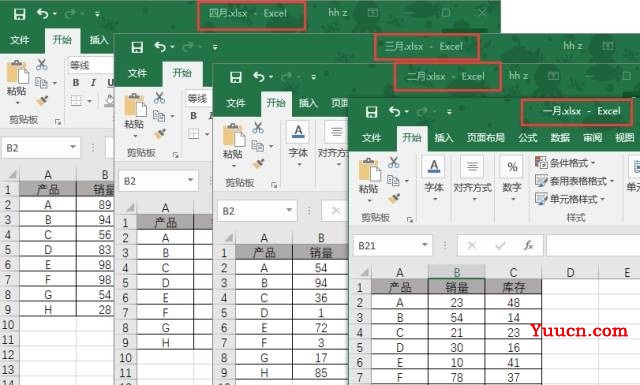This screenshot has width=640, height=385.
Task: Click confirm checkmark in 一月.xlsx formula bar
Action: pyautogui.click(x=500, y=245)
